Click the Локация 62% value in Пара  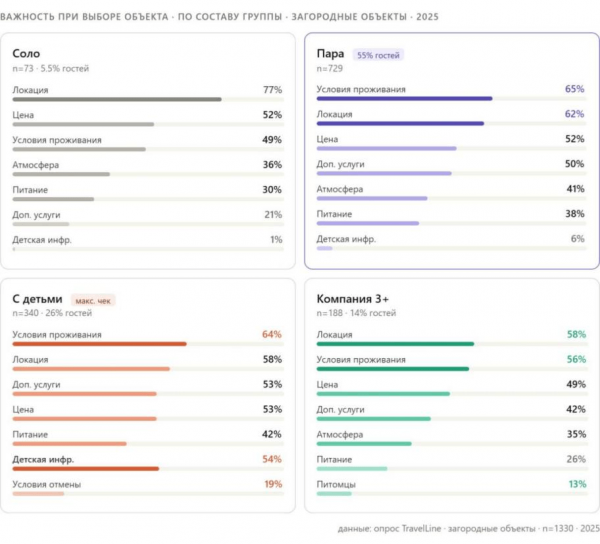click(574, 114)
